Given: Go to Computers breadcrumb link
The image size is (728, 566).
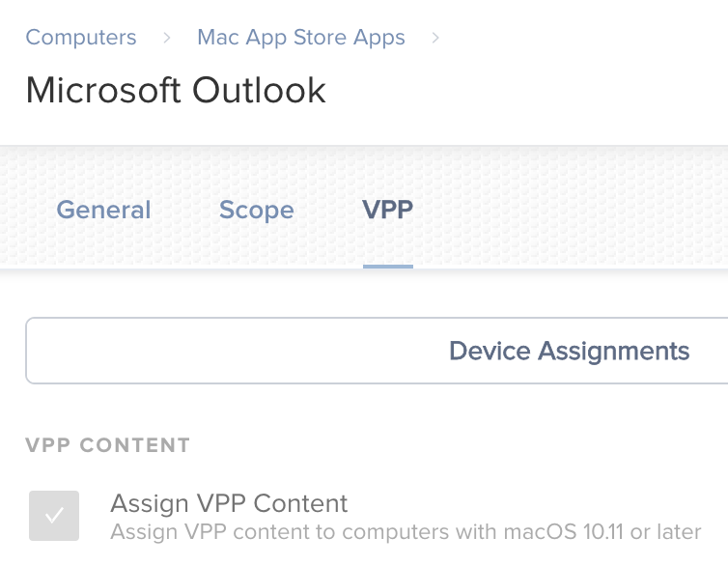Looking at the screenshot, I should tap(81, 37).
